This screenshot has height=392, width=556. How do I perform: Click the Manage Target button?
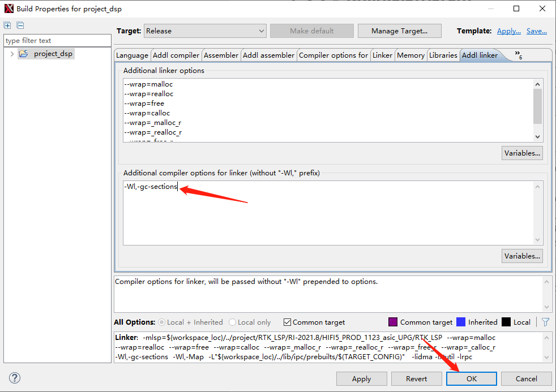pyautogui.click(x=399, y=31)
